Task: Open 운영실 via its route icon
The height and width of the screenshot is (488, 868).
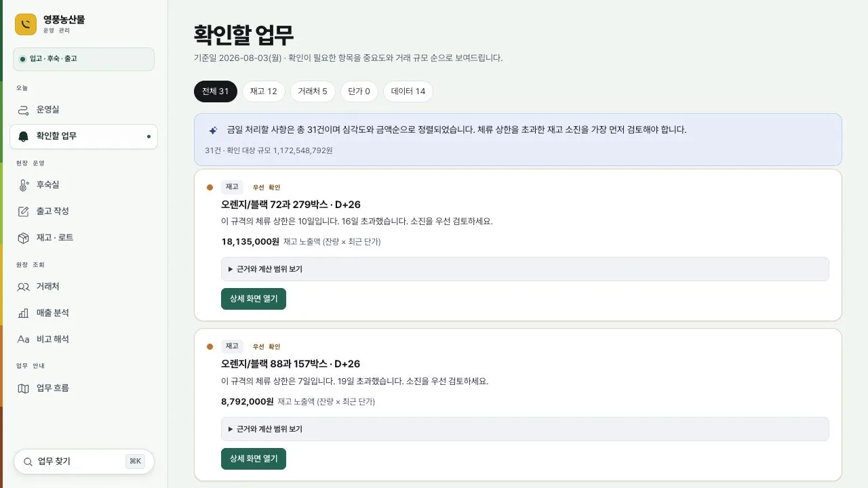Action: click(x=23, y=110)
